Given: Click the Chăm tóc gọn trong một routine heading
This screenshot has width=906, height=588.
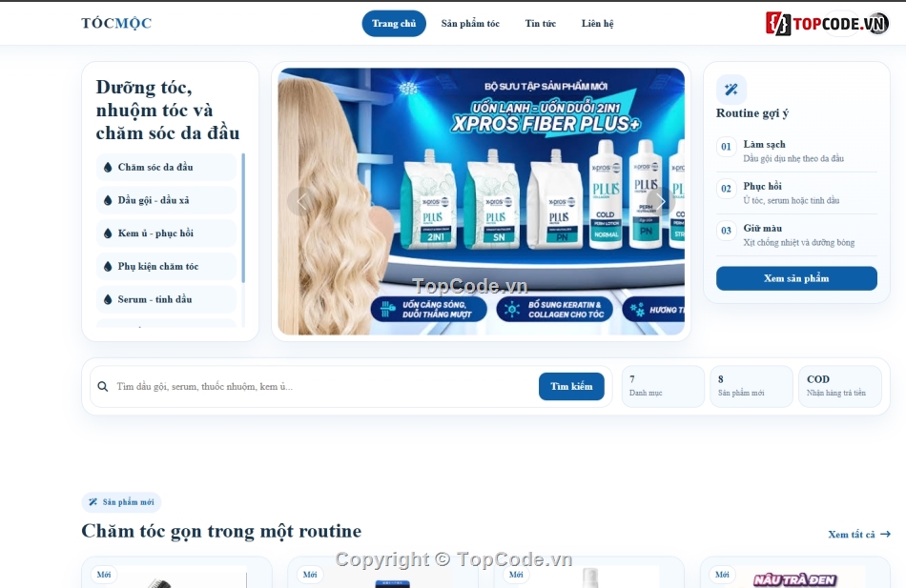Looking at the screenshot, I should tap(221, 531).
